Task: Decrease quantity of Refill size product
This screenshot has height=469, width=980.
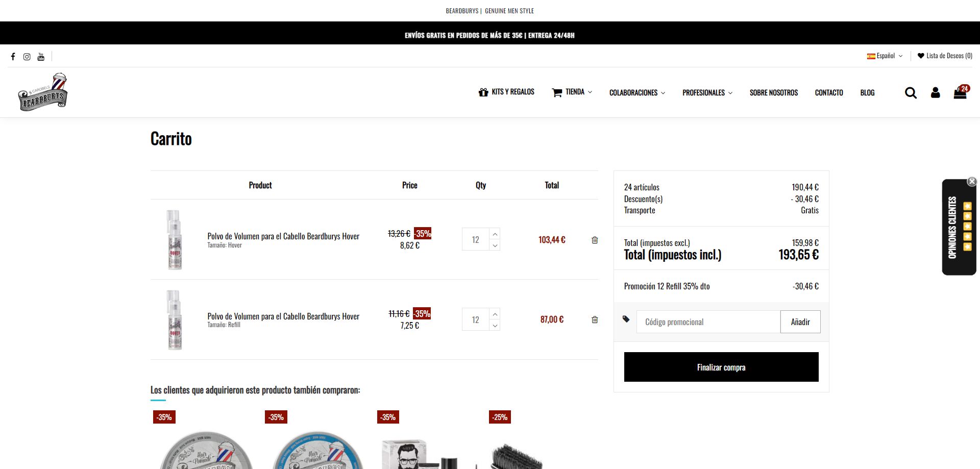Action: 495,326
